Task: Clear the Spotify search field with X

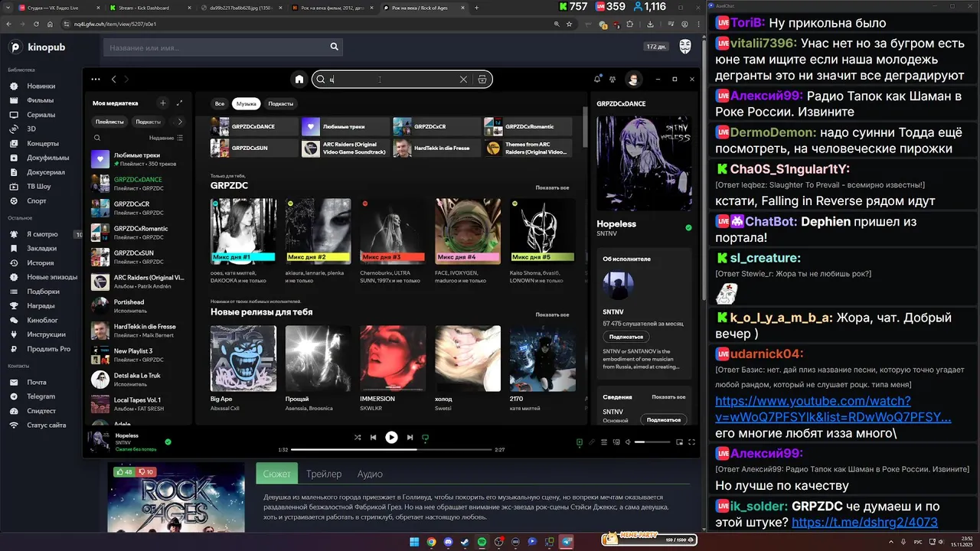Action: point(463,80)
